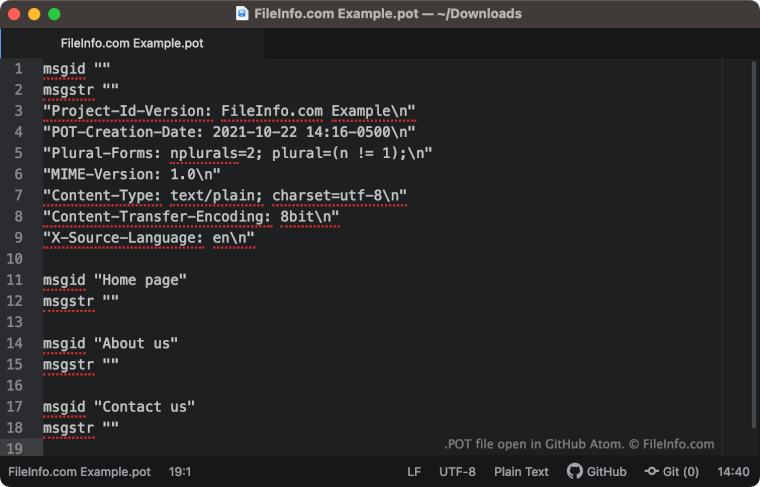
Task: Click the red close window button
Action: tap(14, 14)
